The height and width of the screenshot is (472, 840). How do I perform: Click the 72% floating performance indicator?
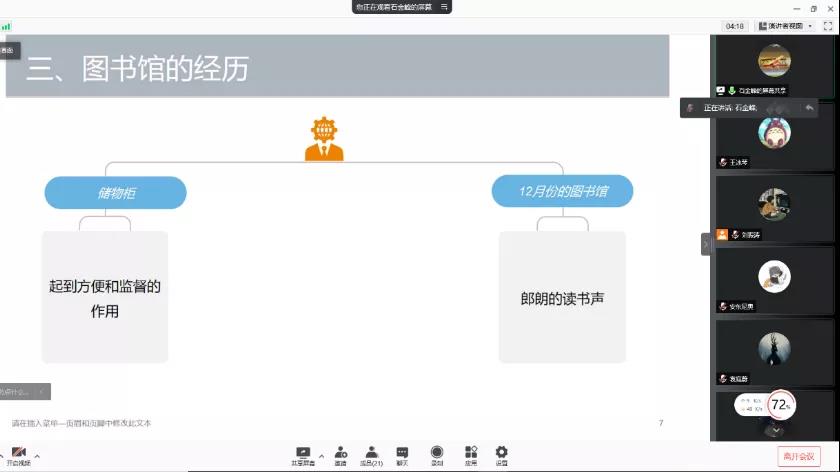click(x=781, y=405)
